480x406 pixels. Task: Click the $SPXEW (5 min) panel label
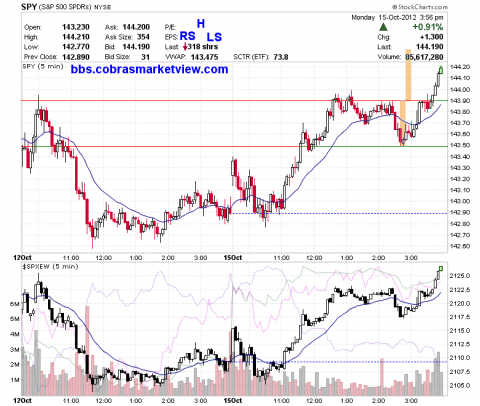pyautogui.click(x=50, y=267)
